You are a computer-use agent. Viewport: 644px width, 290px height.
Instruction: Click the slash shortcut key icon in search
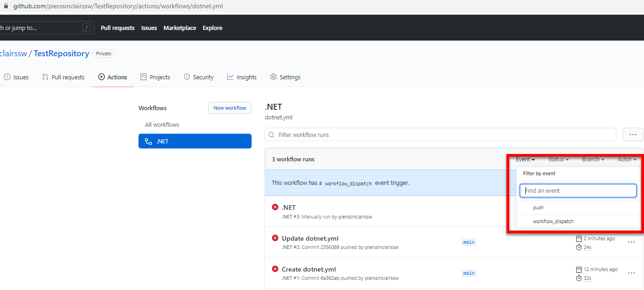[x=86, y=28]
